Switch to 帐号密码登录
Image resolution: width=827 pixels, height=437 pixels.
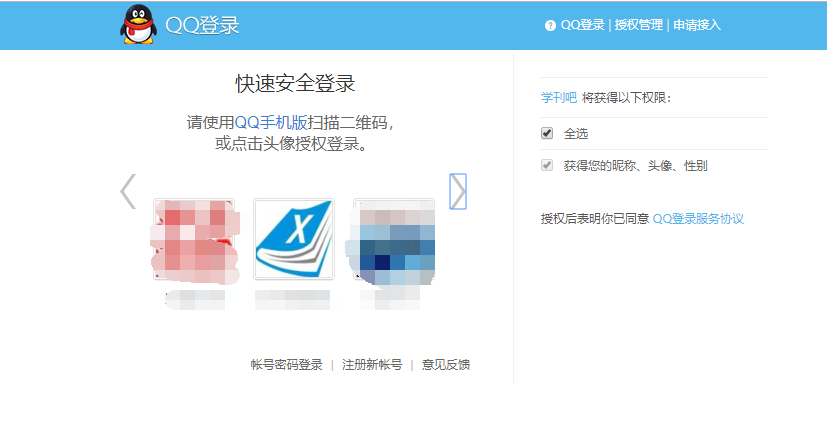click(x=286, y=365)
